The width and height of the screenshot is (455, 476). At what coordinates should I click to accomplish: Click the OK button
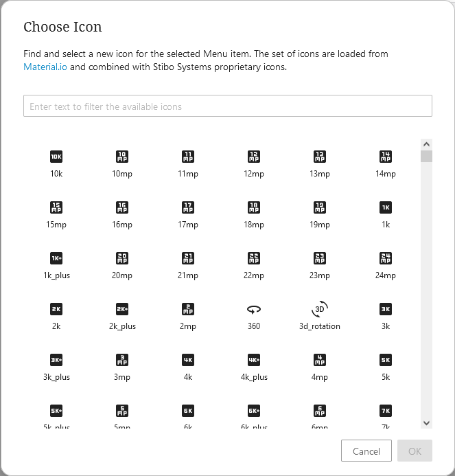(x=415, y=451)
